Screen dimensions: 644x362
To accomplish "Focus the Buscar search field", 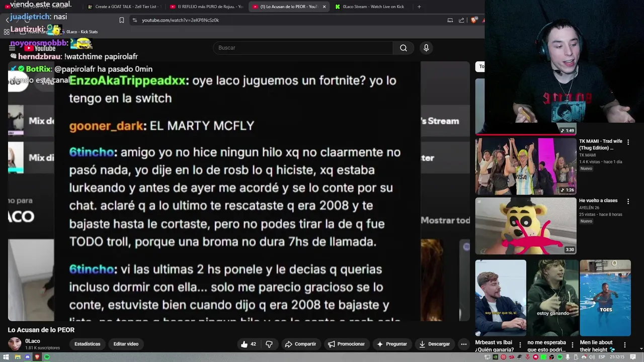I will click(x=303, y=48).
